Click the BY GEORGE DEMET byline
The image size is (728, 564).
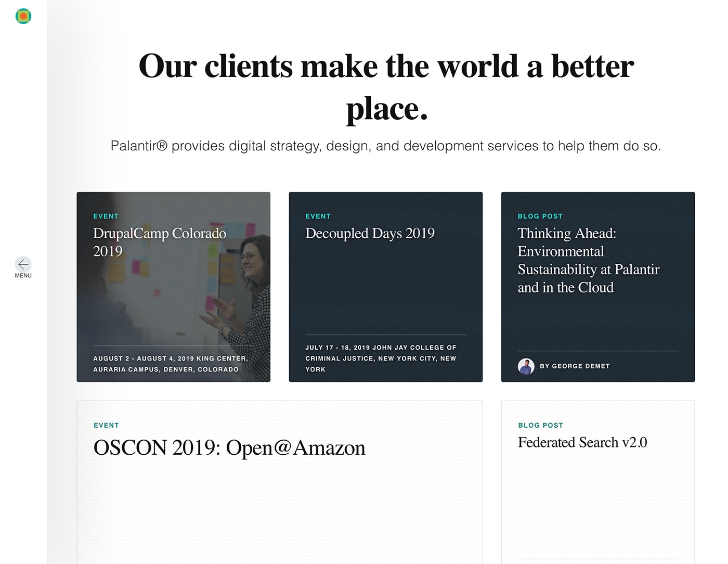[x=575, y=366]
